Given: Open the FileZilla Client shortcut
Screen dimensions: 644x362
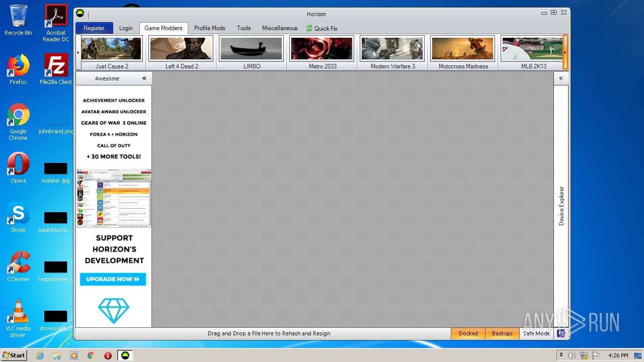Looking at the screenshot, I should point(56,69).
